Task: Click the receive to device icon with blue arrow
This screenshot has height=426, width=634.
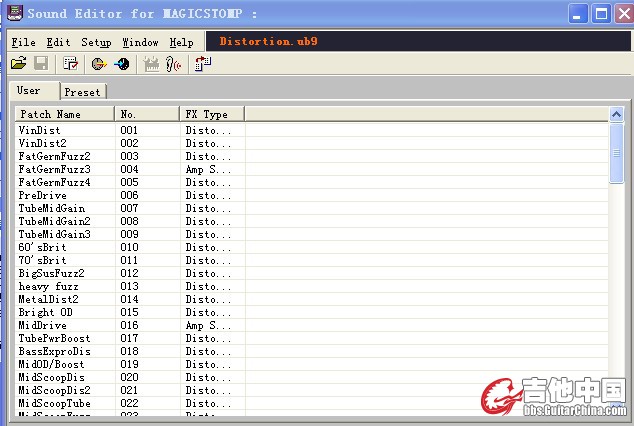Action: pyautogui.click(x=122, y=63)
